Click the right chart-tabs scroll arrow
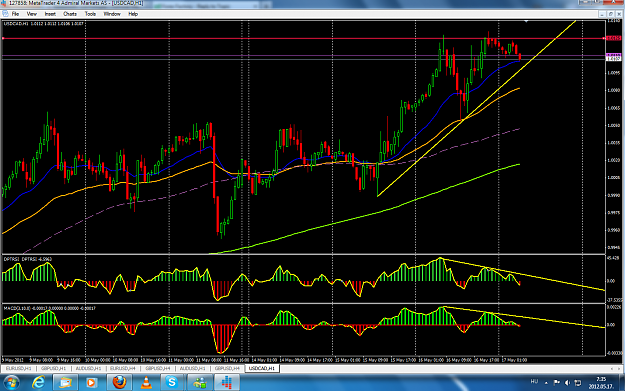The width and height of the screenshot is (625, 391). point(619,369)
